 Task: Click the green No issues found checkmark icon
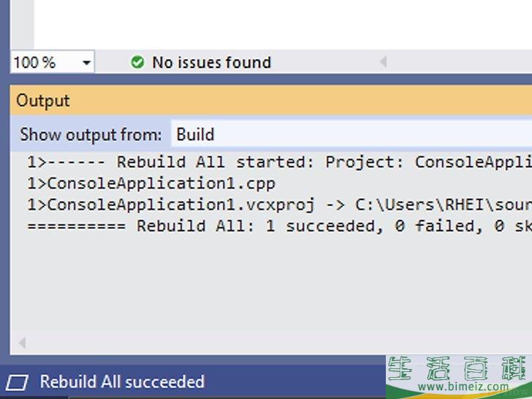pyautogui.click(x=137, y=62)
